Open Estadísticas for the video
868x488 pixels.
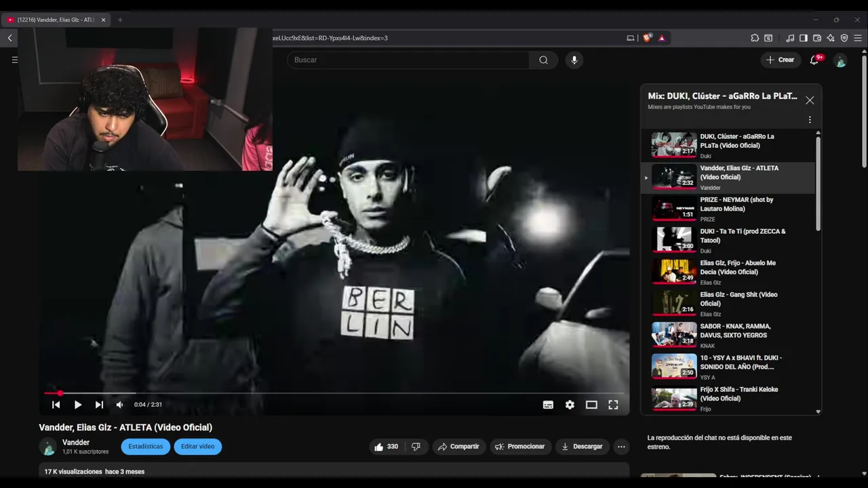(146, 447)
